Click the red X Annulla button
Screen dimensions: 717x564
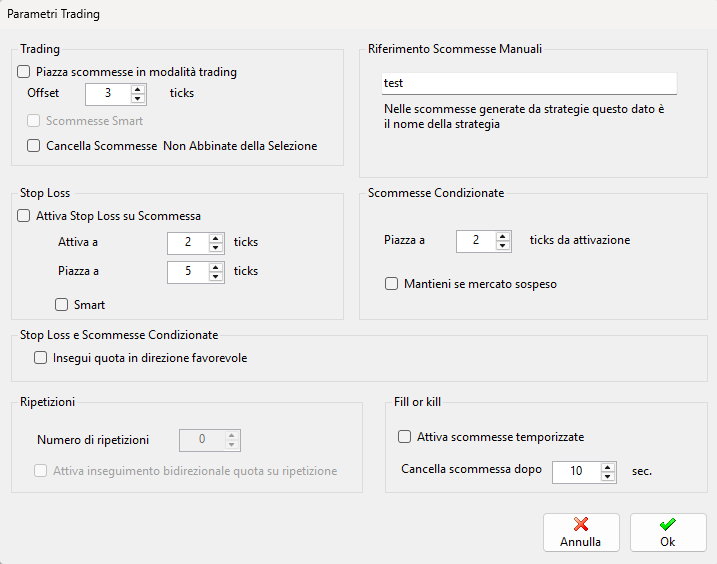point(581,532)
